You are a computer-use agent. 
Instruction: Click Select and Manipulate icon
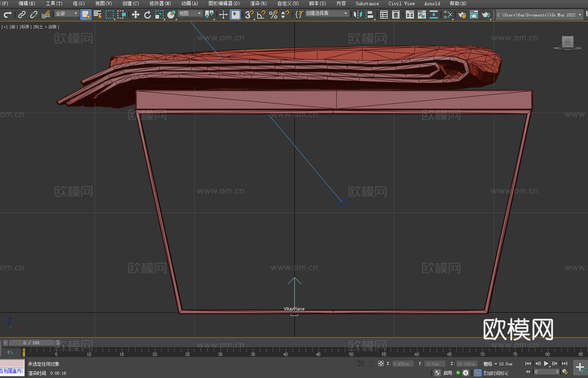click(x=223, y=14)
